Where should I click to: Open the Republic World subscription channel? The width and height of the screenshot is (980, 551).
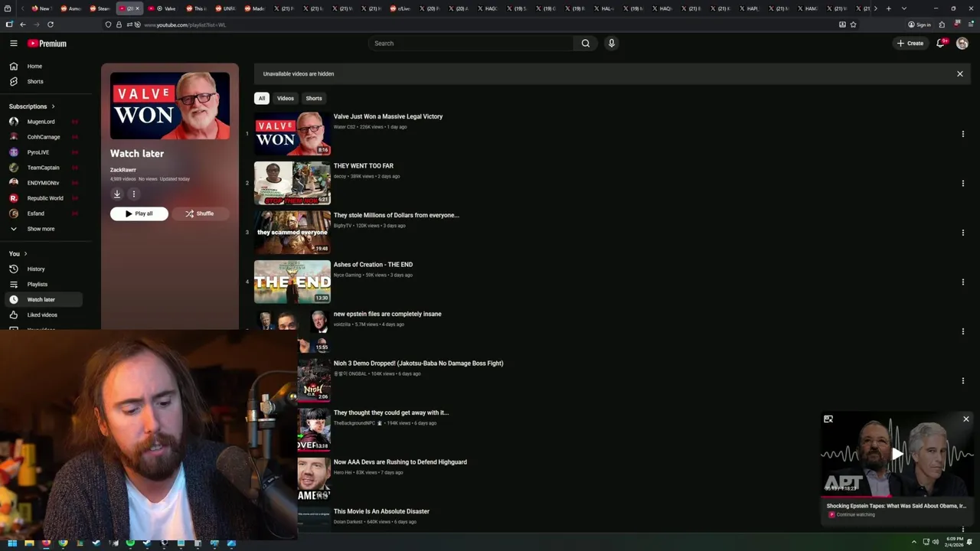43,198
